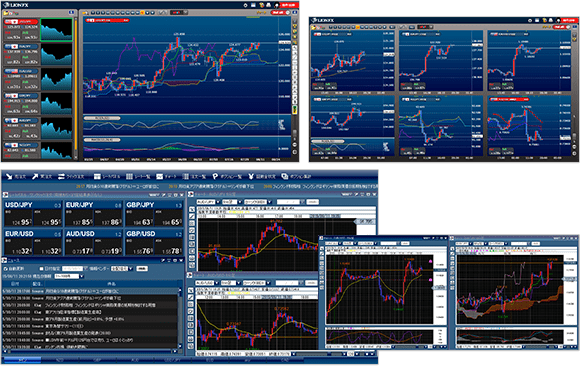The width and height of the screenshot is (580, 367).
Task: Select the EUR/JPY mini chart thumbnail
Action: coord(56,55)
